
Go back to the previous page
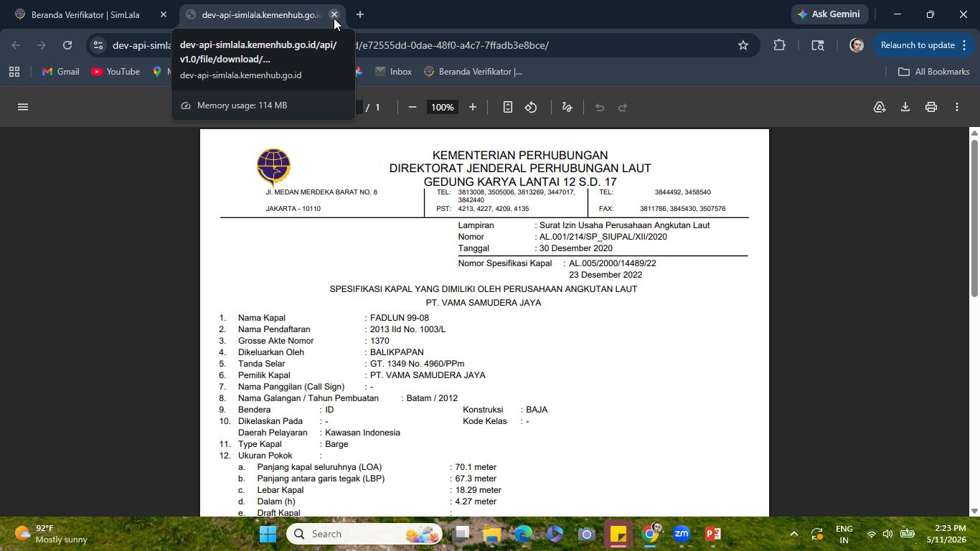click(x=16, y=45)
